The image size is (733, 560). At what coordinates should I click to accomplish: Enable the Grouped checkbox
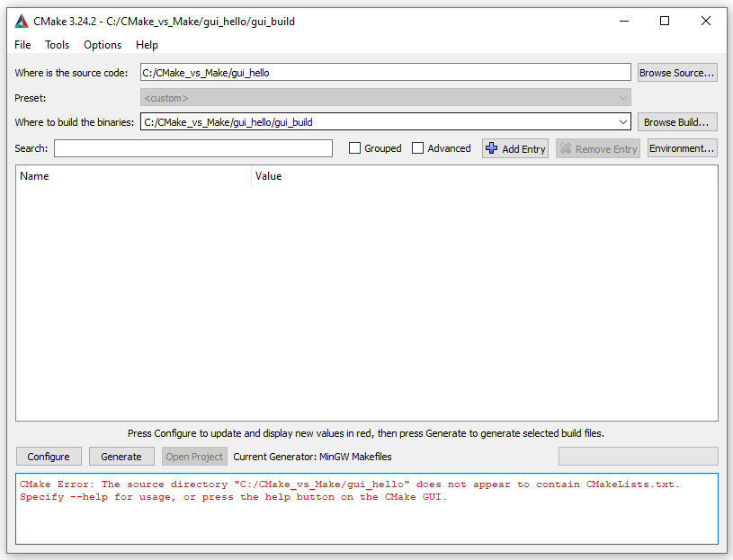pyautogui.click(x=355, y=148)
